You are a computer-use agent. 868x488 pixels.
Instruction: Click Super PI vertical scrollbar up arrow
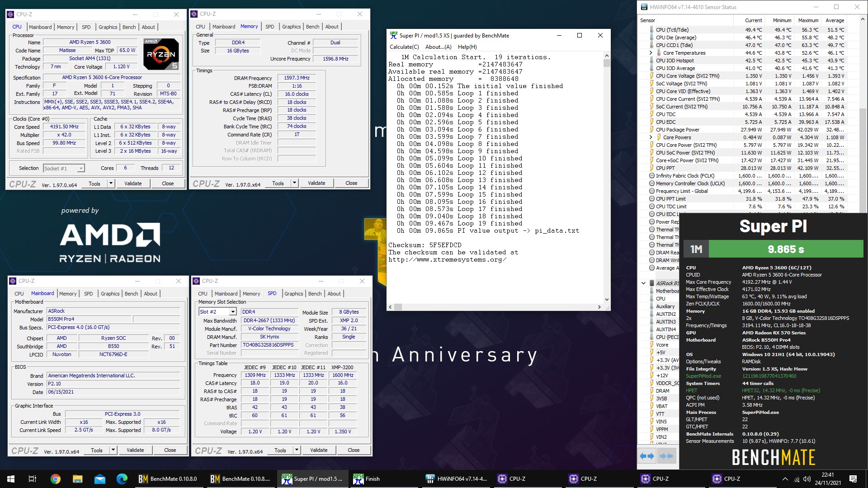607,56
